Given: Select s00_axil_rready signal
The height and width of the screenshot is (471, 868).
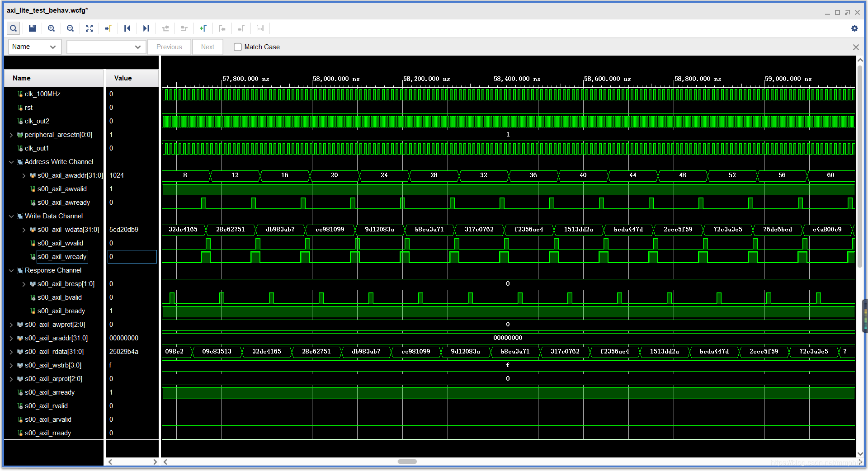Looking at the screenshot, I should pos(48,433).
